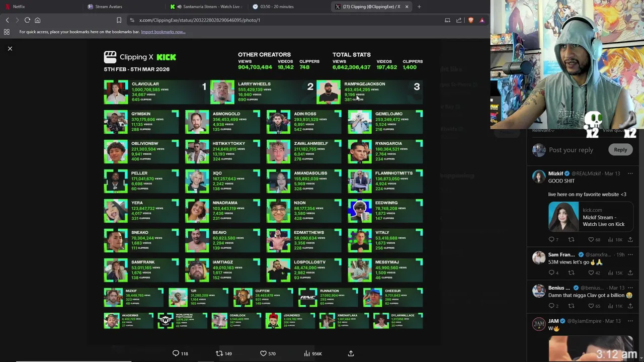This screenshot has width=644, height=362.
Task: Click Import bookmarks now link
Action: coord(163,32)
